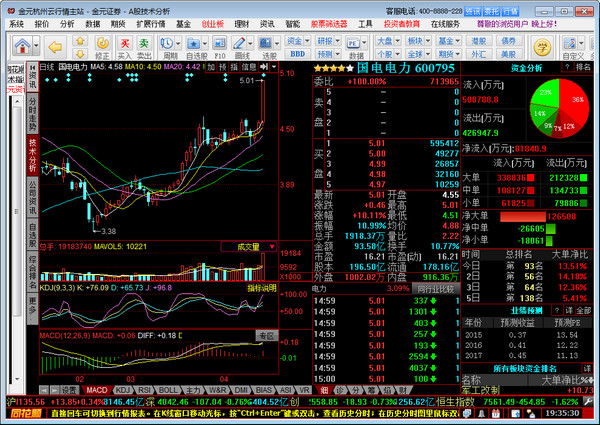Click the 设置 button below the chart
Image resolution: width=600 pixels, height=425 pixels.
(70, 390)
